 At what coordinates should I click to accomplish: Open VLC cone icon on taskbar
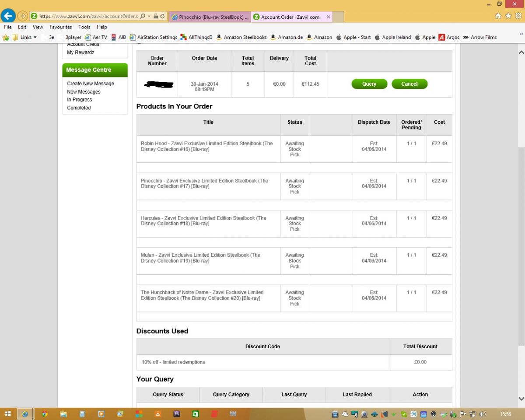pos(158,414)
